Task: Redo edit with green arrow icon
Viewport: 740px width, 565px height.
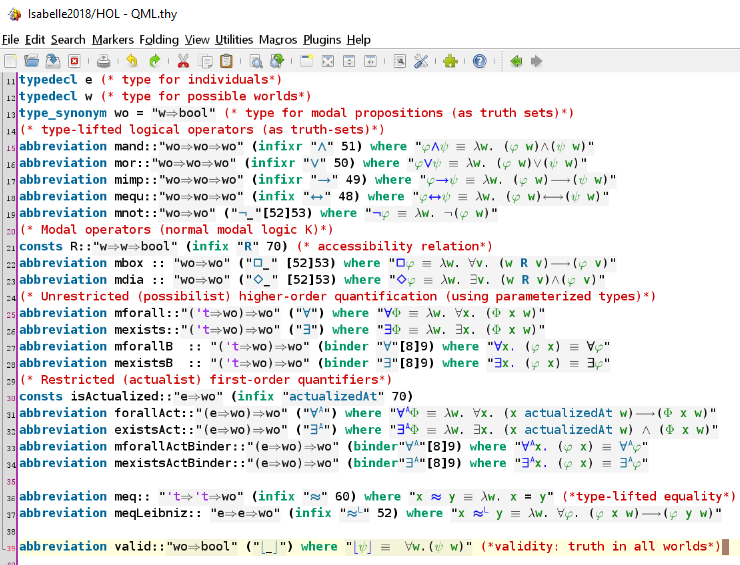Action: [154, 61]
